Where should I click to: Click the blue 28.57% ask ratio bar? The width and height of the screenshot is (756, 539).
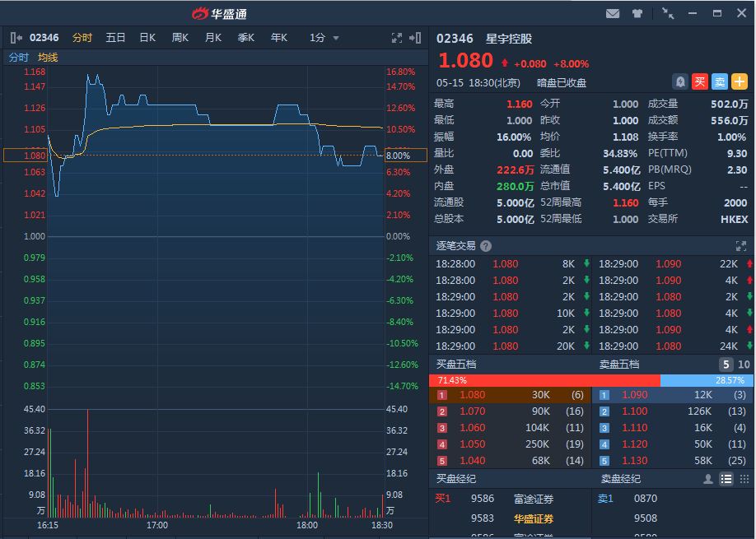pyautogui.click(x=706, y=380)
